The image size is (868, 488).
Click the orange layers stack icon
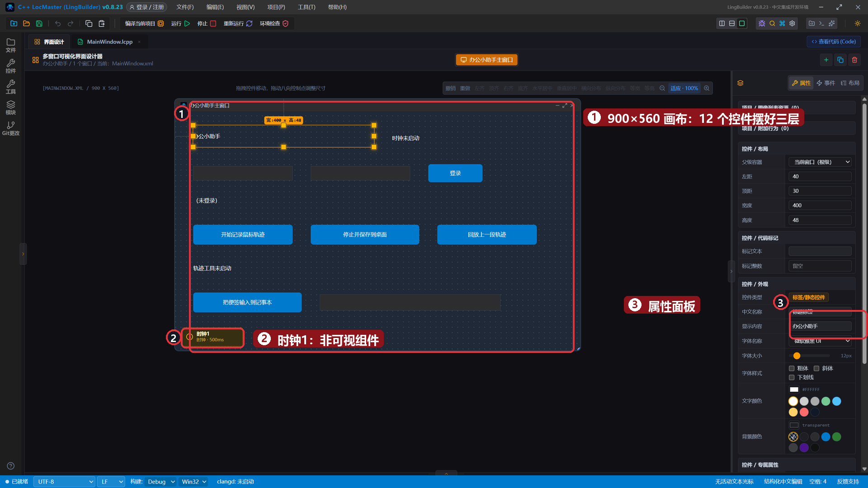(x=741, y=83)
